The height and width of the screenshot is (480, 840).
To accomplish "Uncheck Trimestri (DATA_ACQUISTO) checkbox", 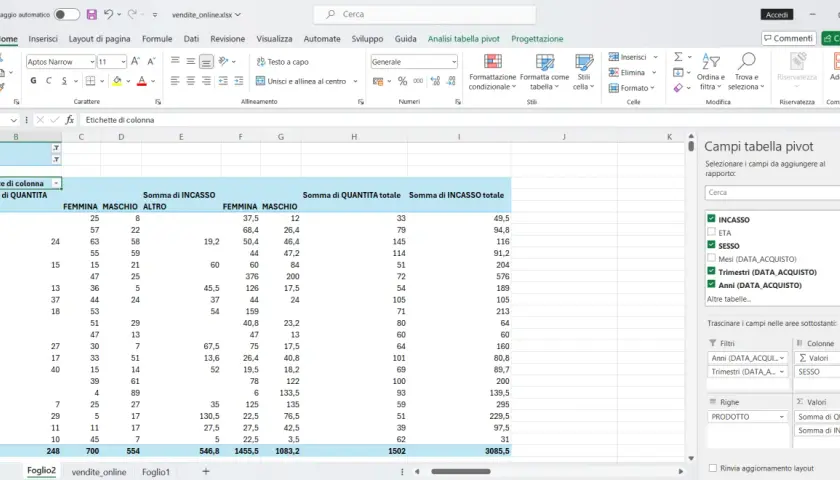I will pyautogui.click(x=711, y=271).
